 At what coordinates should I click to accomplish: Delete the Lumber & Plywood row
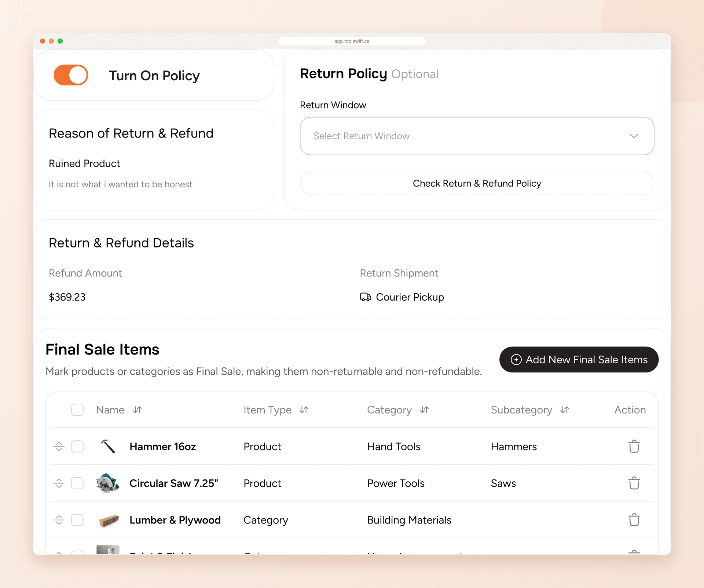pyautogui.click(x=634, y=520)
